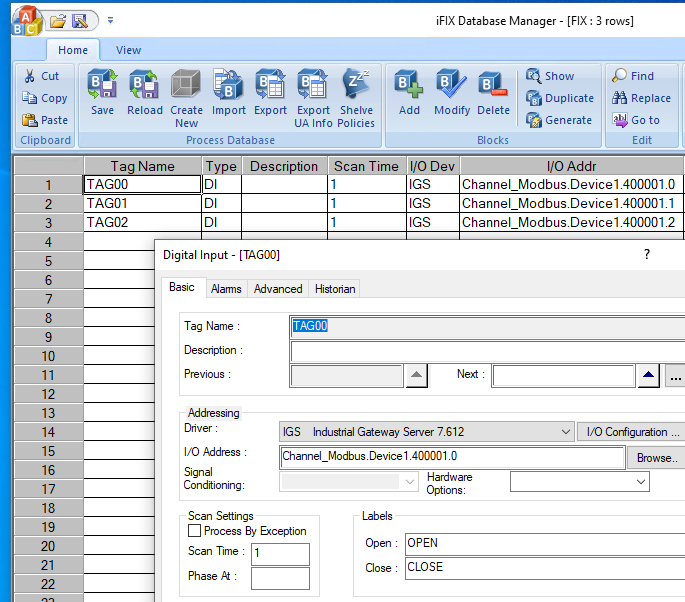Create New process database
Image resolution: width=685 pixels, height=602 pixels.
coord(187,98)
